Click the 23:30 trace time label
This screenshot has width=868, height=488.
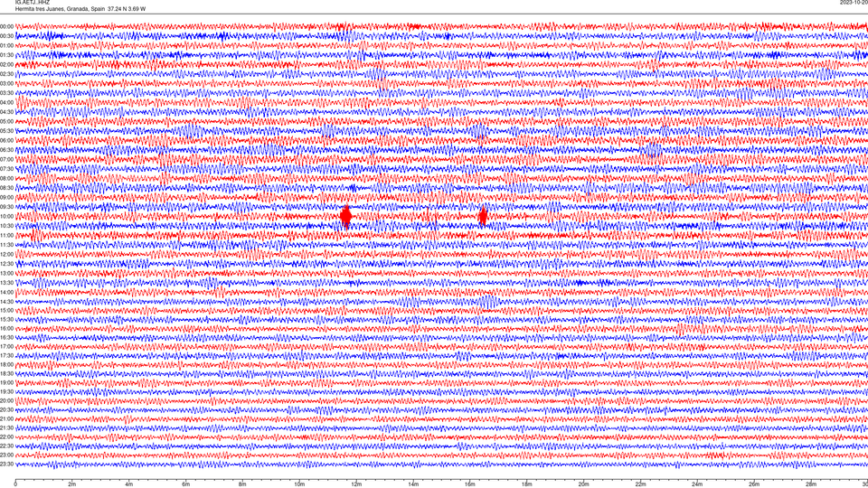pos(6,465)
